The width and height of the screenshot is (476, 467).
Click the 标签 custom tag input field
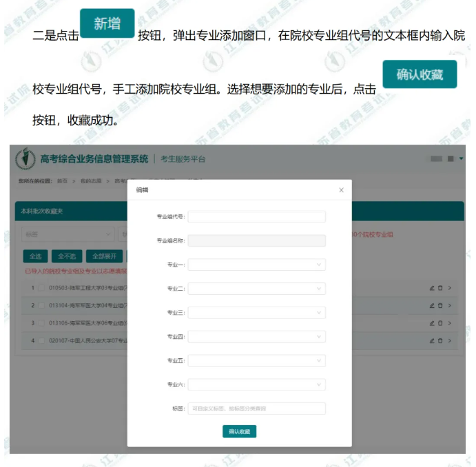[x=256, y=408]
